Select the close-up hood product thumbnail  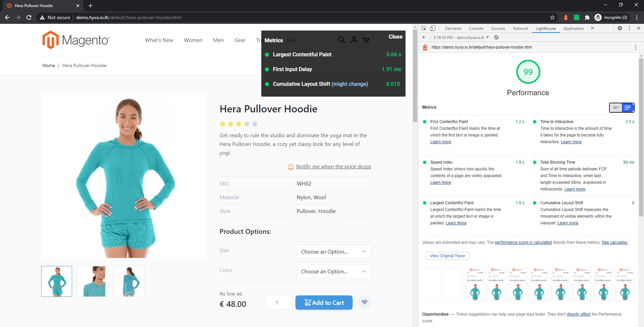(93, 281)
